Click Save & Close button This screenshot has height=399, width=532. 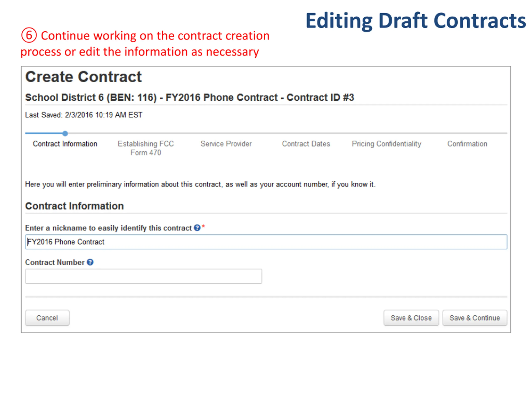(x=411, y=318)
